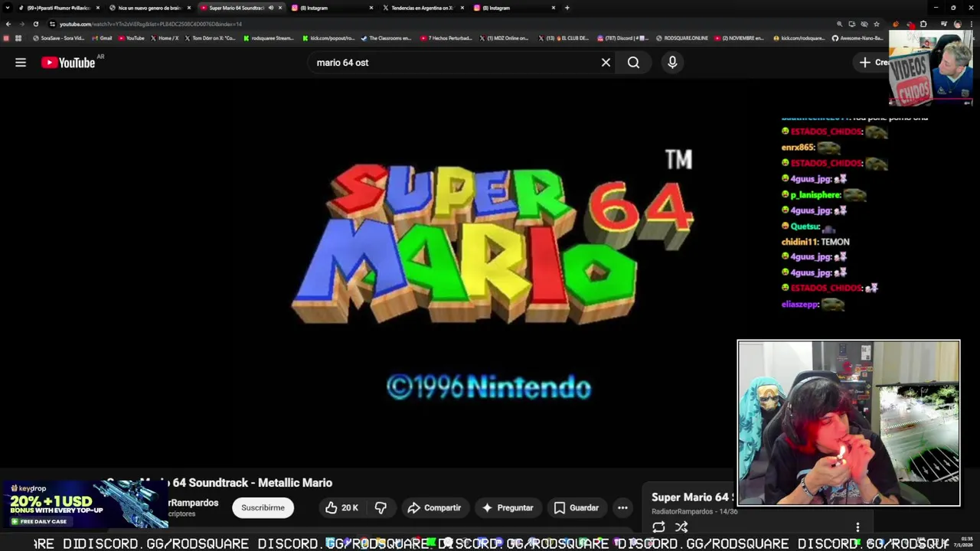Switch to Tendencias en Argentina X tab
Screen dimensions: 980x551
[422, 8]
